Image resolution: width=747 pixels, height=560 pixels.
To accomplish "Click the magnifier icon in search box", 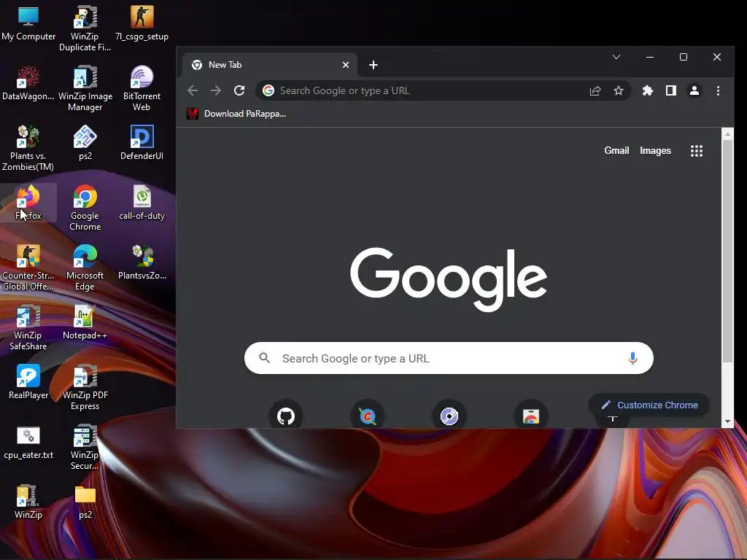I will [264, 357].
